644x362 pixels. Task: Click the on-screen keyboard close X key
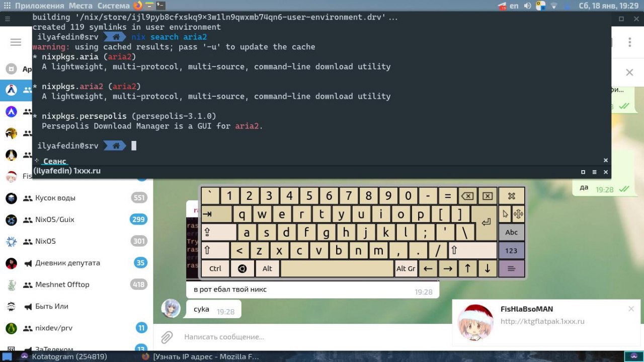(511, 196)
